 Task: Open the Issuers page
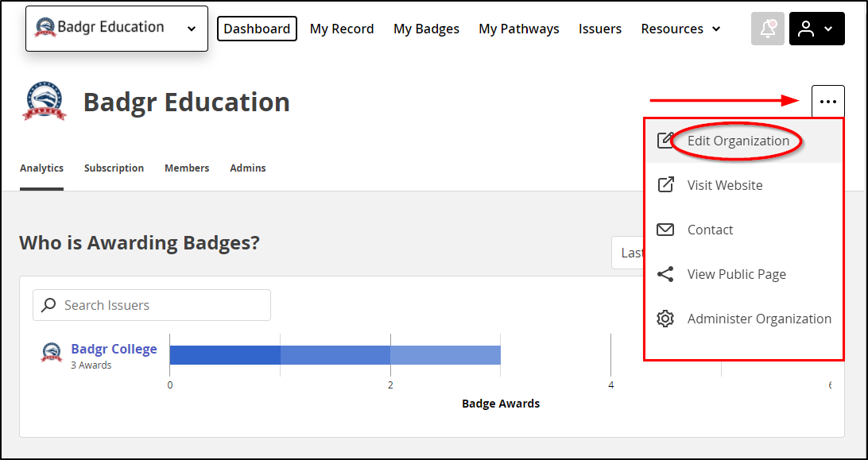600,29
